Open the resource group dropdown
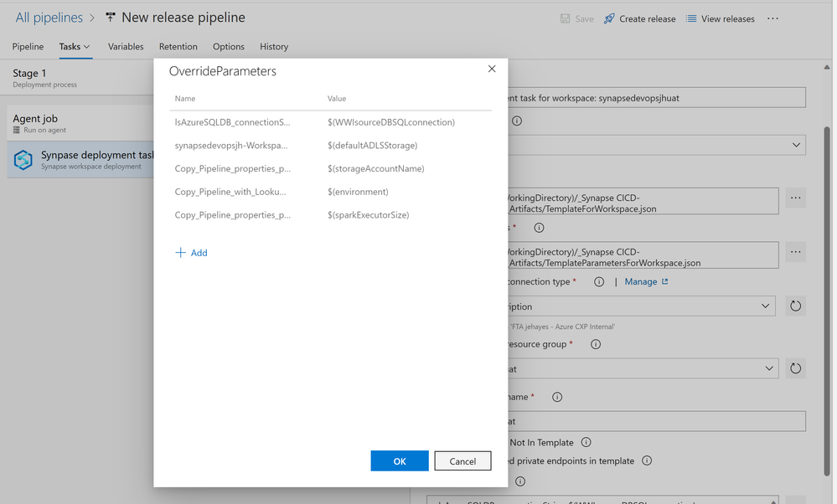 point(768,368)
